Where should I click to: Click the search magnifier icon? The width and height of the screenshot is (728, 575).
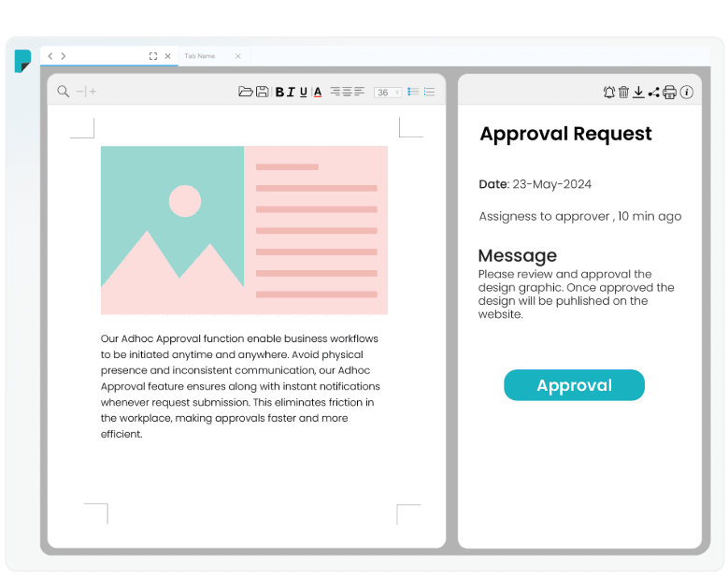pyautogui.click(x=64, y=92)
